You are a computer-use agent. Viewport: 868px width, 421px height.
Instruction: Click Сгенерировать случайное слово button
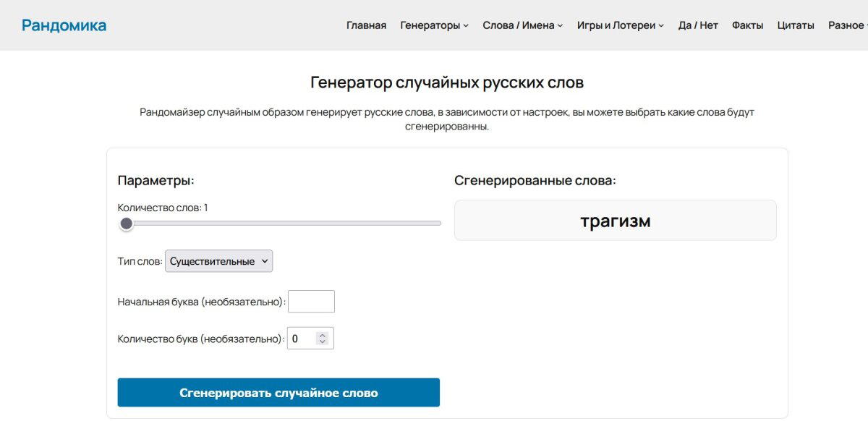278,393
